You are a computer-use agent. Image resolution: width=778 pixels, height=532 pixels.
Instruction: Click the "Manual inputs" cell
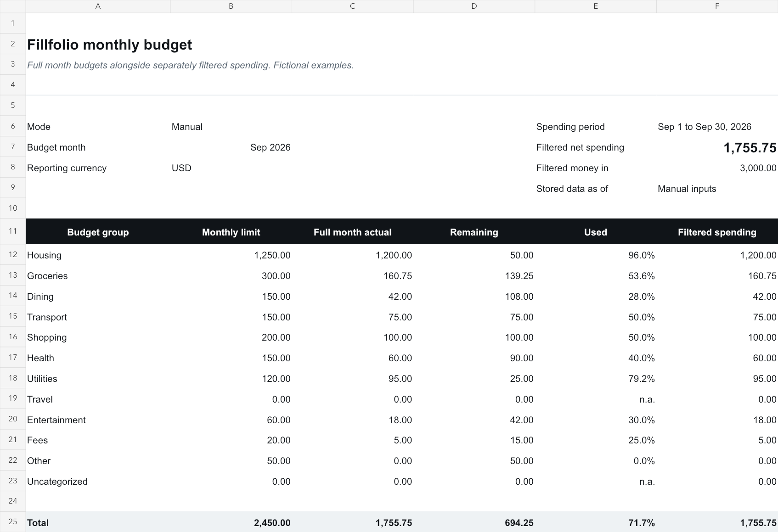(687, 189)
